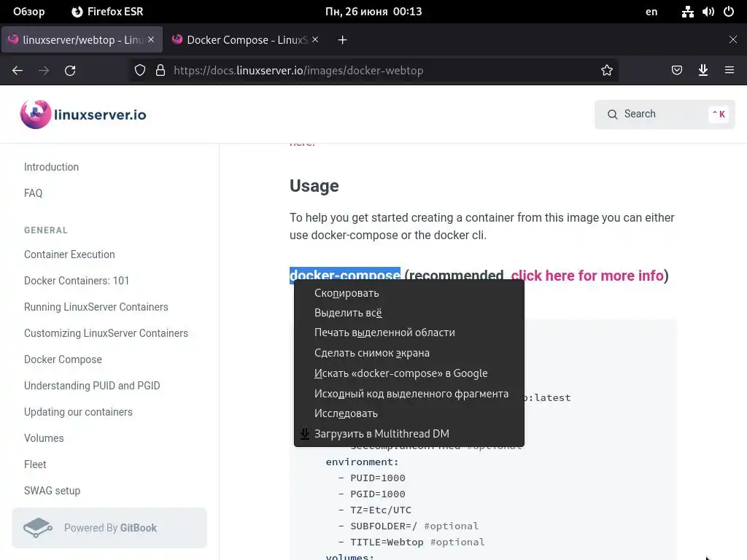Screen dimensions: 747x560
Task: Select Скопировать in the context menu
Action: (x=347, y=293)
